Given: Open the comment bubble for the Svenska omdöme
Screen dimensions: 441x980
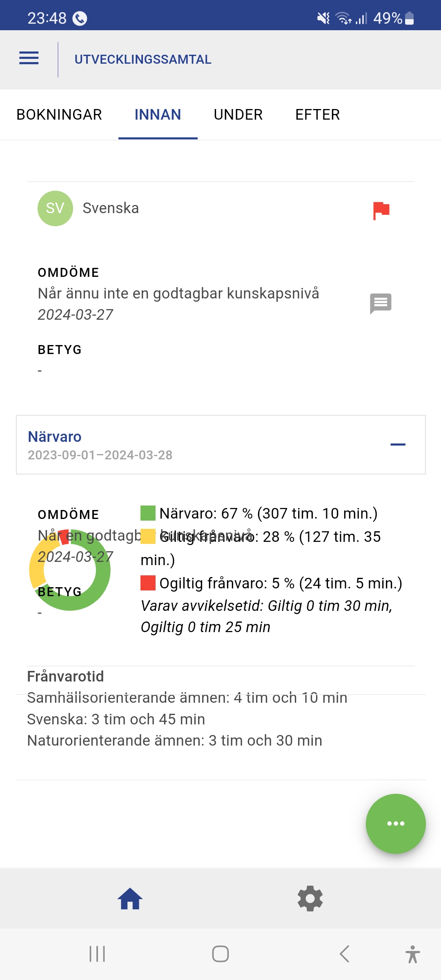Looking at the screenshot, I should (x=381, y=303).
